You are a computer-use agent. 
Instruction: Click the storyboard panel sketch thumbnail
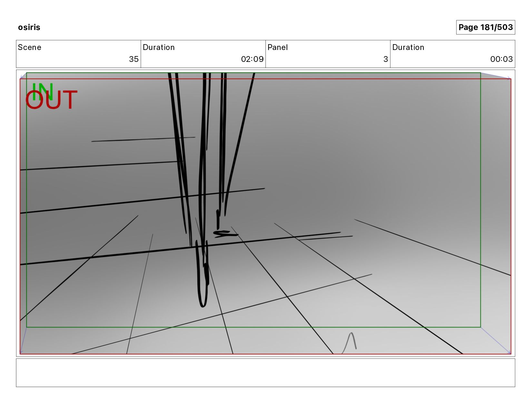pyautogui.click(x=265, y=213)
